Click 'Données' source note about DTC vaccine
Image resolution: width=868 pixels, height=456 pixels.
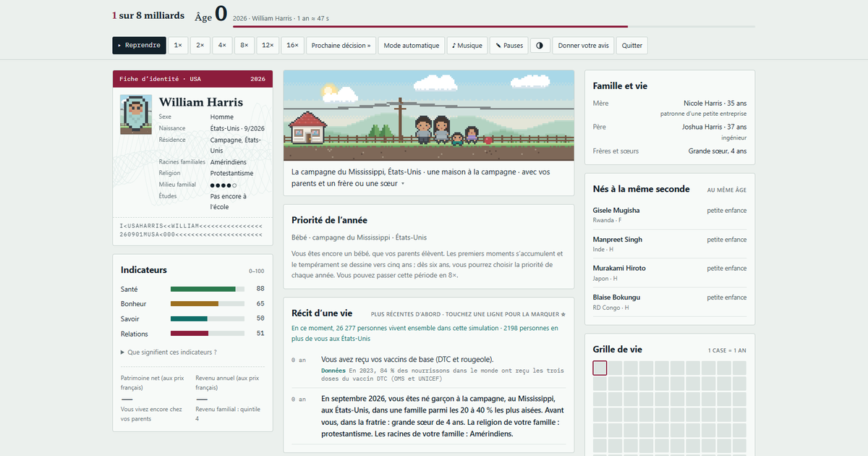(x=443, y=374)
